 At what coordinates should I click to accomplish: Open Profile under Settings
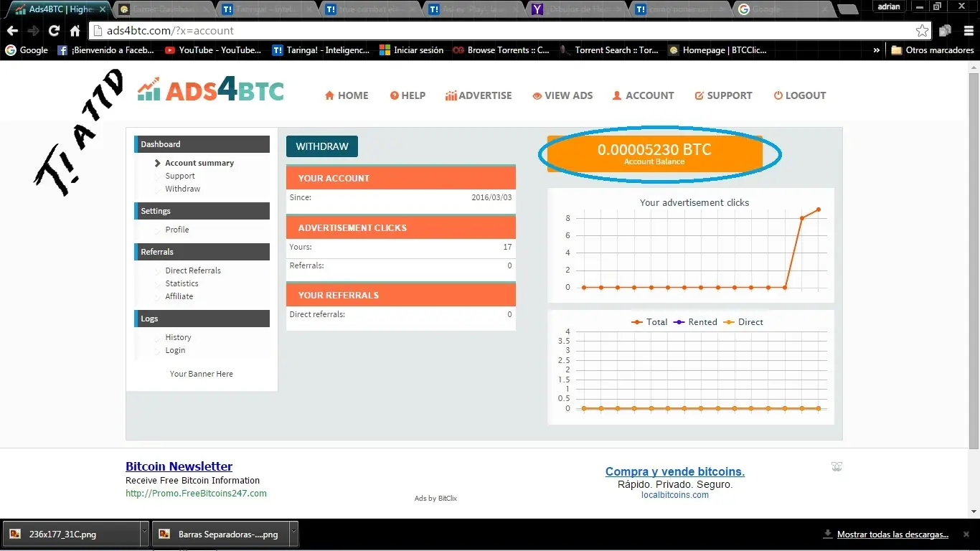tap(177, 230)
